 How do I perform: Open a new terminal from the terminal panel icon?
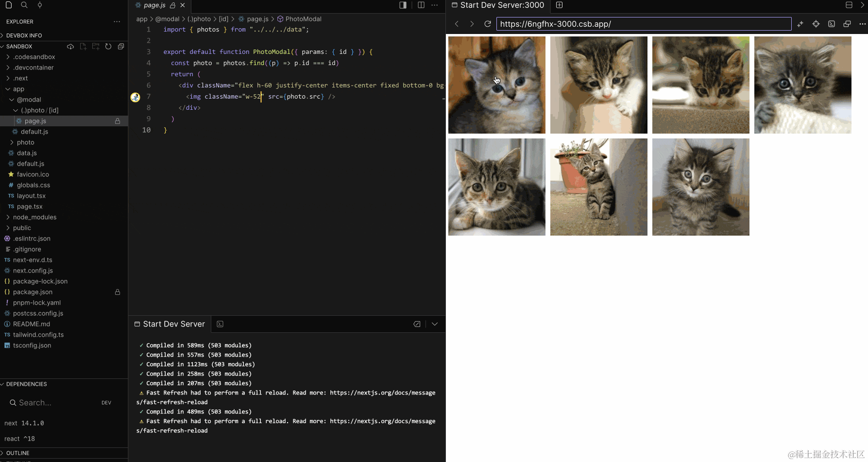point(220,324)
